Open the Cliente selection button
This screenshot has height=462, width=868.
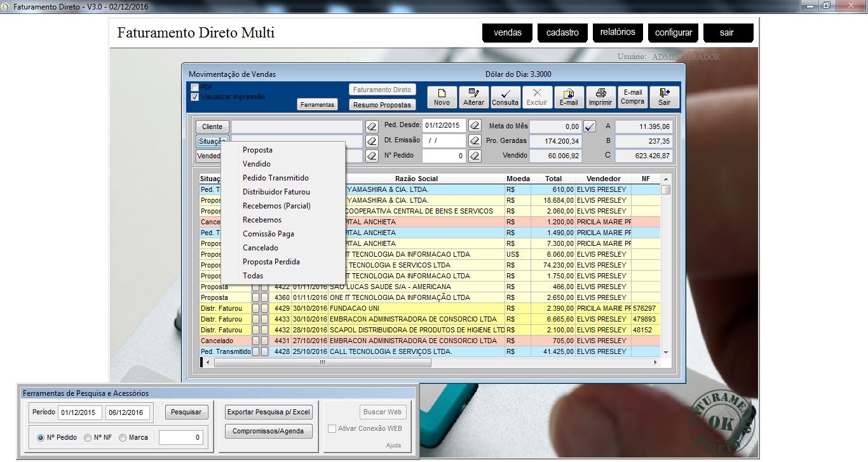pyautogui.click(x=212, y=126)
